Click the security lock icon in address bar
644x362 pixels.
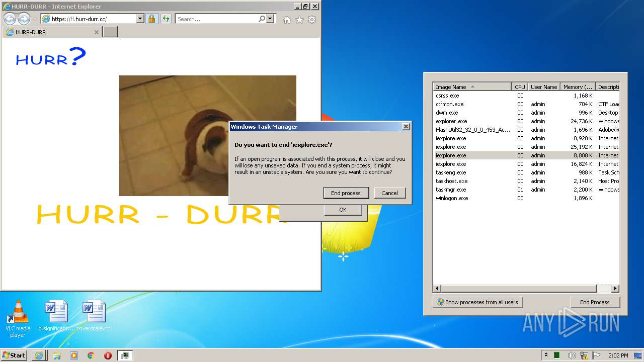point(151,19)
